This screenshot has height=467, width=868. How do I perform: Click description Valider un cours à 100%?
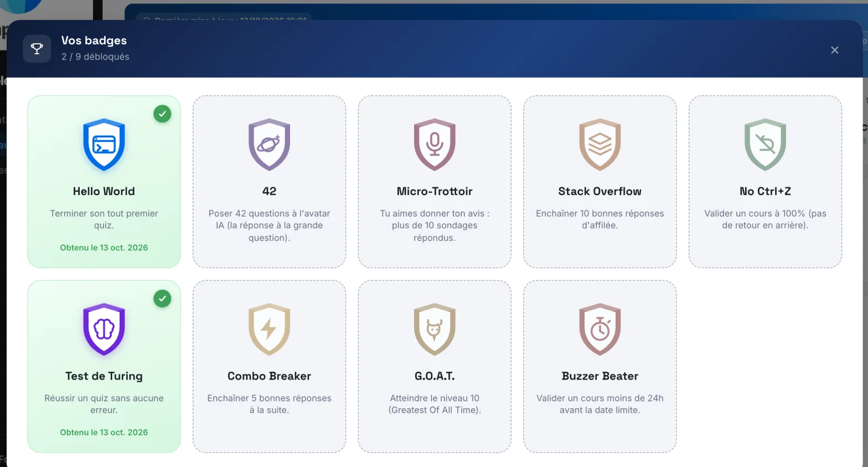click(765, 219)
